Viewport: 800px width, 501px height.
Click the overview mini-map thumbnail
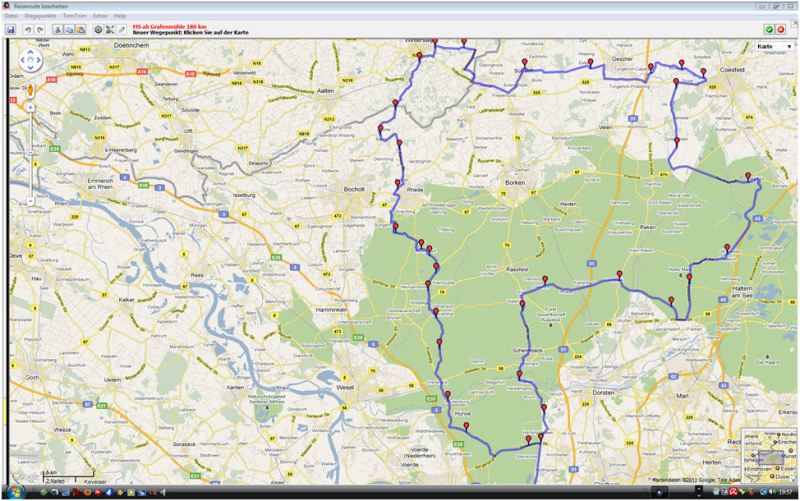[769, 456]
